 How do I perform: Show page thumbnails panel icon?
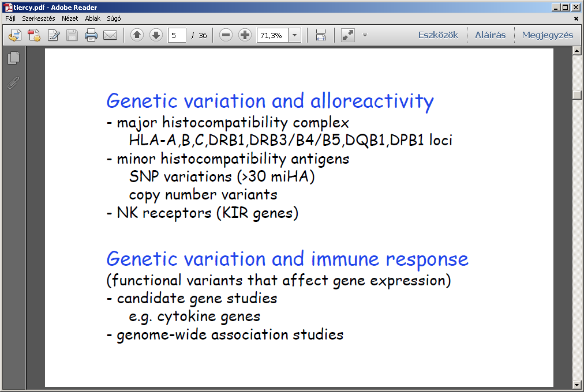click(x=14, y=58)
